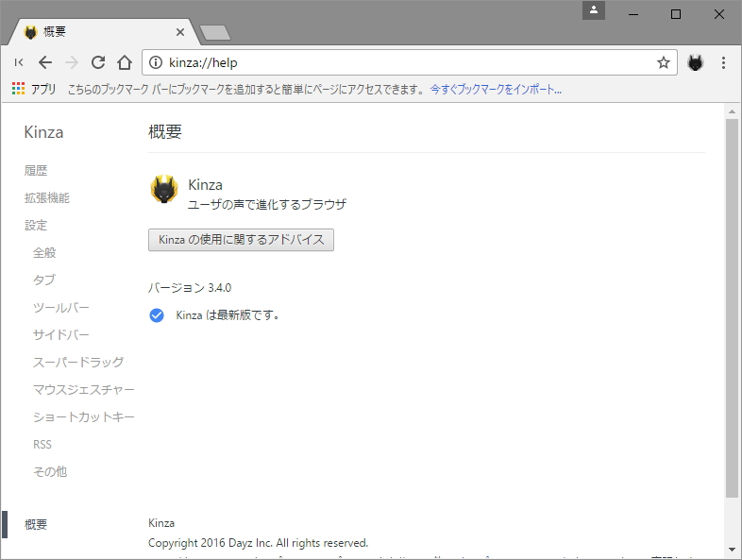
Task: Click Copyright 2016 Dayz Inc. text
Action: coord(258,543)
